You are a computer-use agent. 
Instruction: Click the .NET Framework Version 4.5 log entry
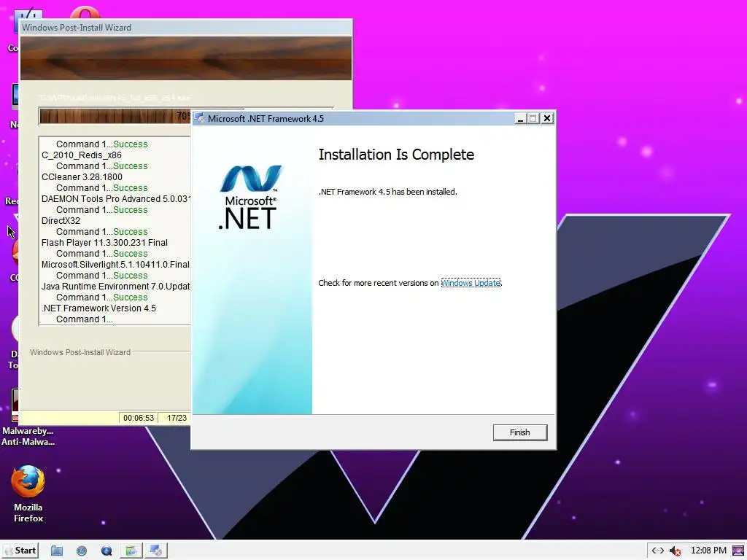pos(98,308)
